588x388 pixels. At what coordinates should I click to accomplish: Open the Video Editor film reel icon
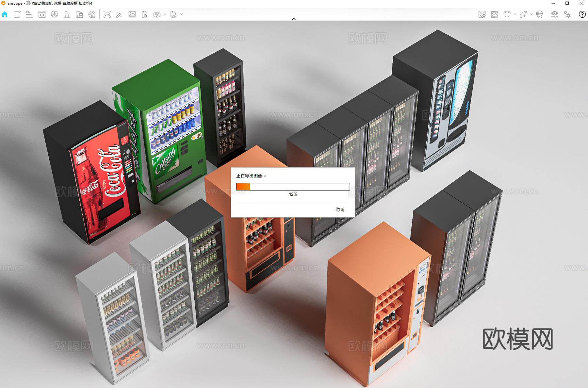[x=92, y=14]
